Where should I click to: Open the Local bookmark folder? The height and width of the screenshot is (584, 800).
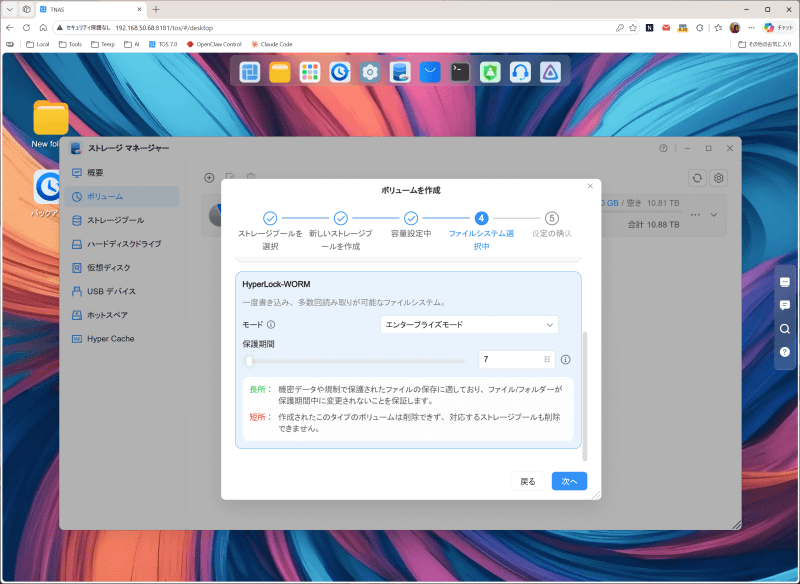coord(38,44)
